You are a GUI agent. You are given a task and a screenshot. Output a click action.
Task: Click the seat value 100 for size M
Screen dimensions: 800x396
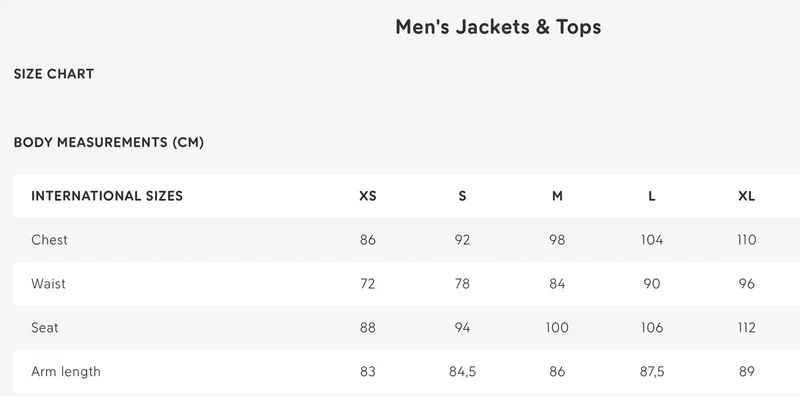click(x=557, y=328)
